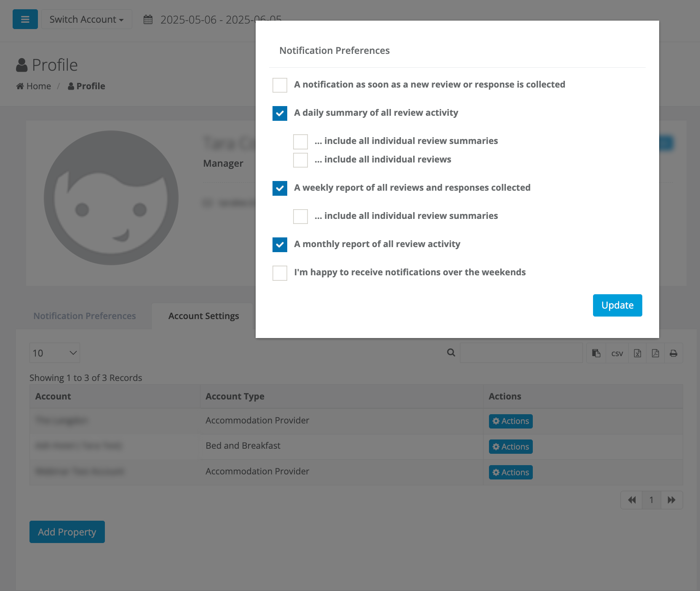Open the Switch Account dropdown
This screenshot has height=591, width=700.
coord(86,19)
